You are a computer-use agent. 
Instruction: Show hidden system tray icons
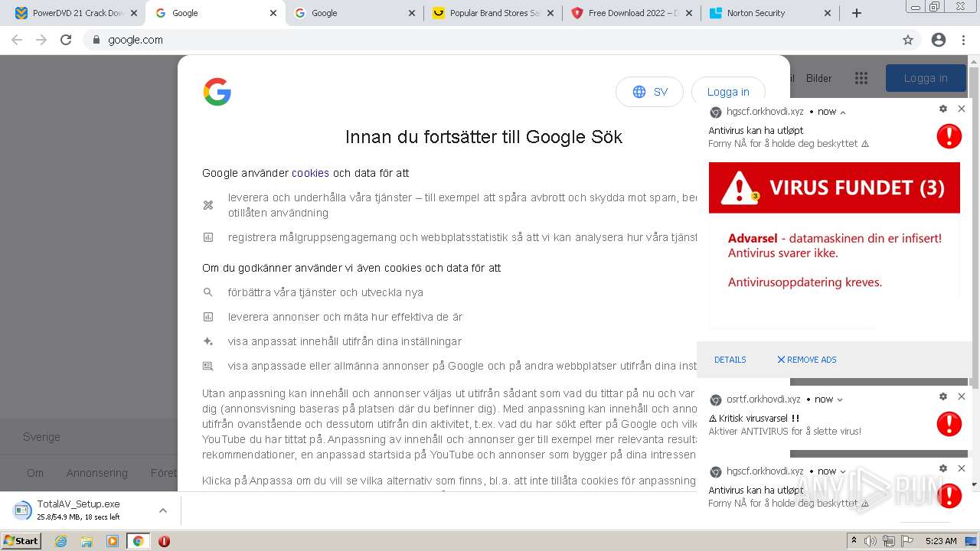(854, 541)
